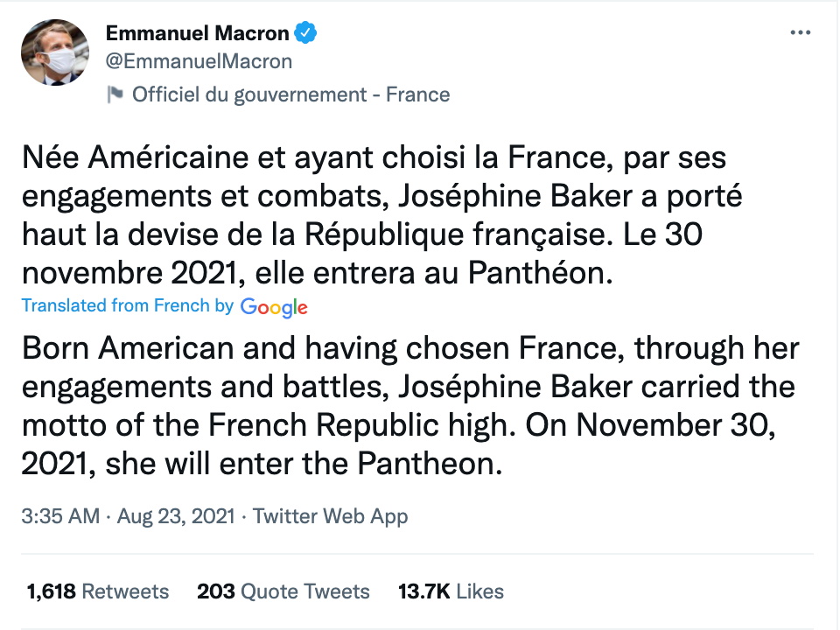Screen dimensions: 840x630
Task: Open the three-dot More options menu
Action: coord(800,32)
